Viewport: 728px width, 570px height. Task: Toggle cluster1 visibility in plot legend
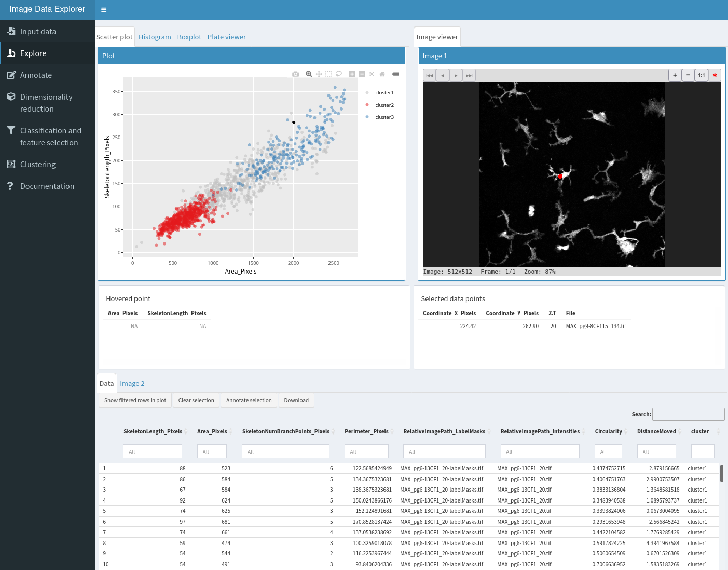coord(384,93)
